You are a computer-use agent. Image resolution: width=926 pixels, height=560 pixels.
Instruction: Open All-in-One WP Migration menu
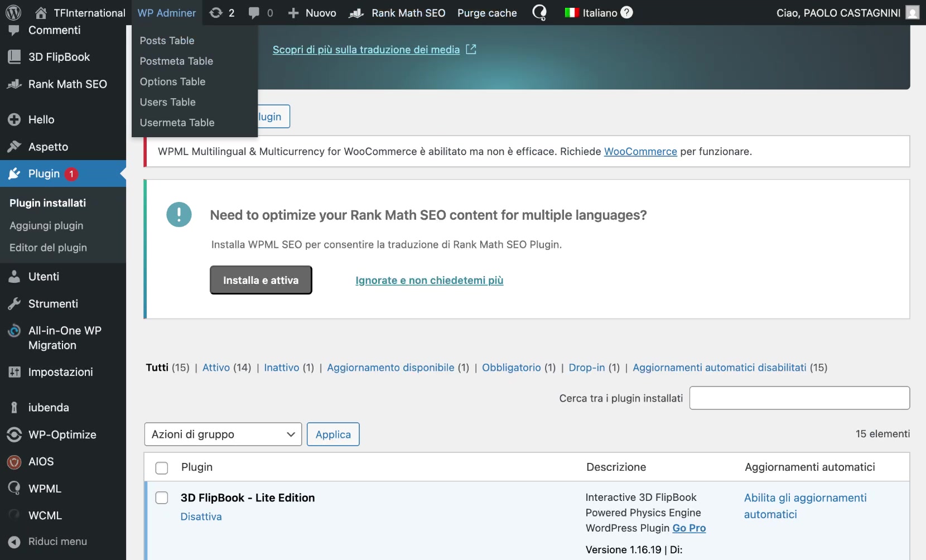[x=64, y=337]
